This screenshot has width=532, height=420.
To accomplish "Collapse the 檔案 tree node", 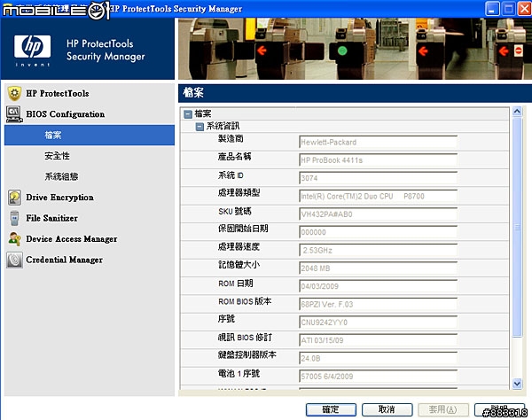I will (x=188, y=114).
